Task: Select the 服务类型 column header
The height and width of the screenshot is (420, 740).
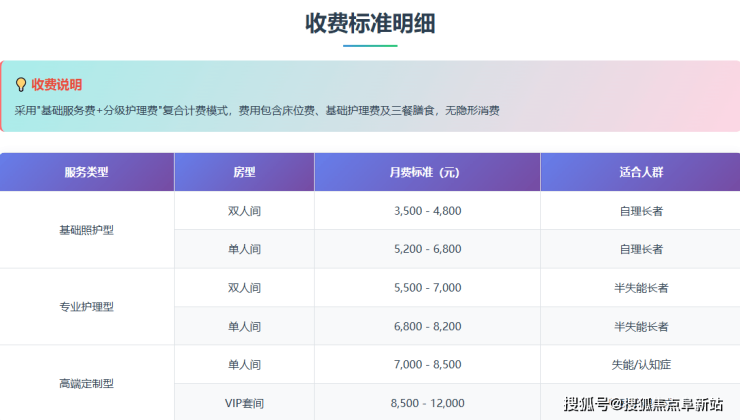Action: 87,172
